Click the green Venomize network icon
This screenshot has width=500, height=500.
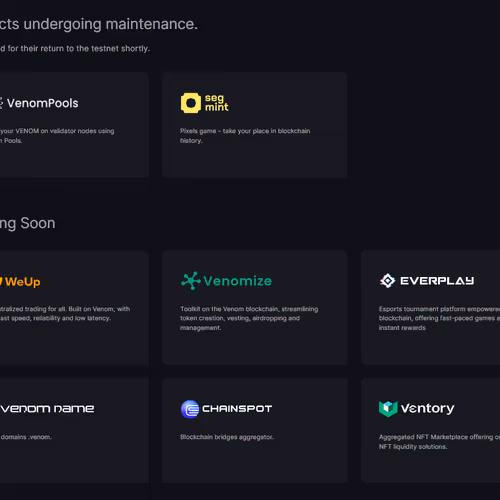coord(191,281)
